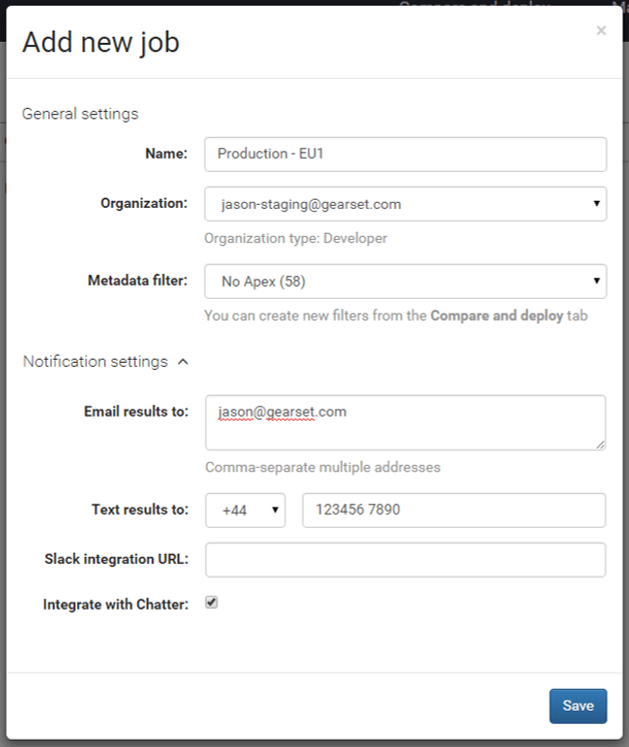Click the Email results to: label
The height and width of the screenshot is (747, 629).
[x=135, y=411]
